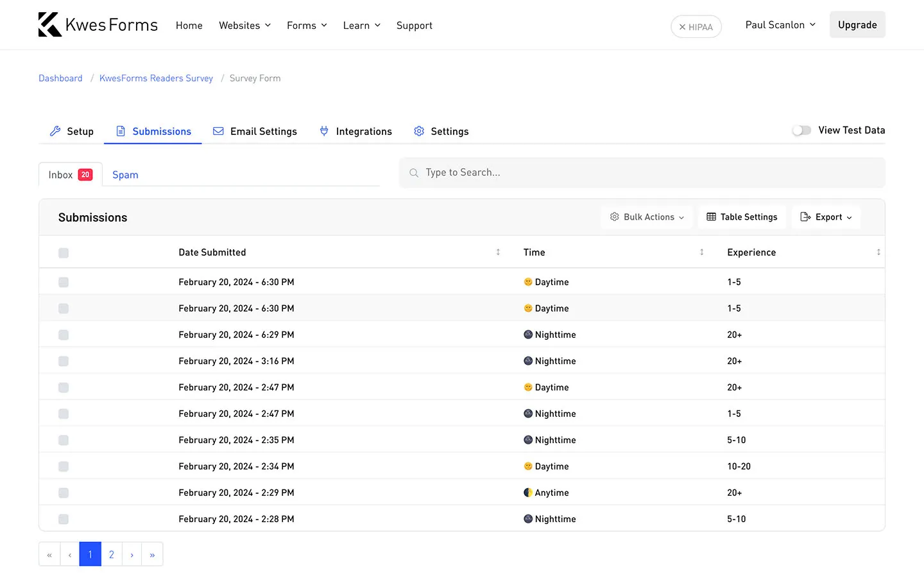The height and width of the screenshot is (578, 924).
Task: Click the export icon beside Export
Action: pos(805,217)
